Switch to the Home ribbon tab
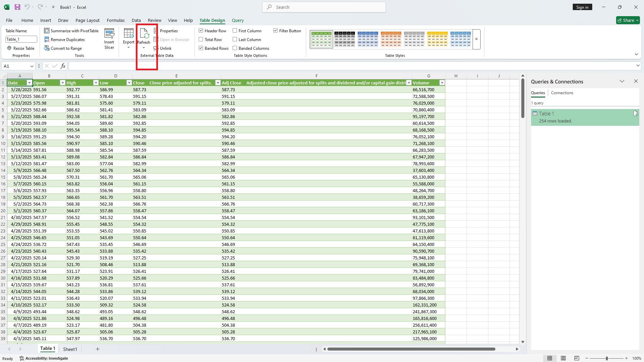This screenshot has width=644, height=362. coord(27,20)
